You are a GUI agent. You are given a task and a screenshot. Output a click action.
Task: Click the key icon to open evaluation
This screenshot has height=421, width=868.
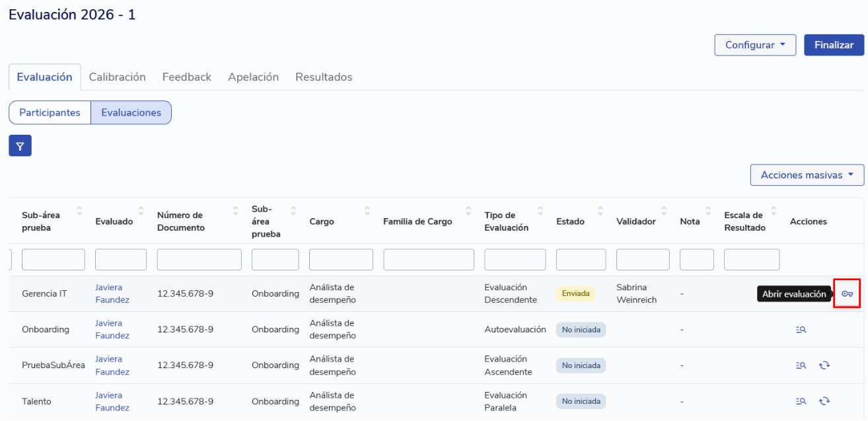(847, 294)
